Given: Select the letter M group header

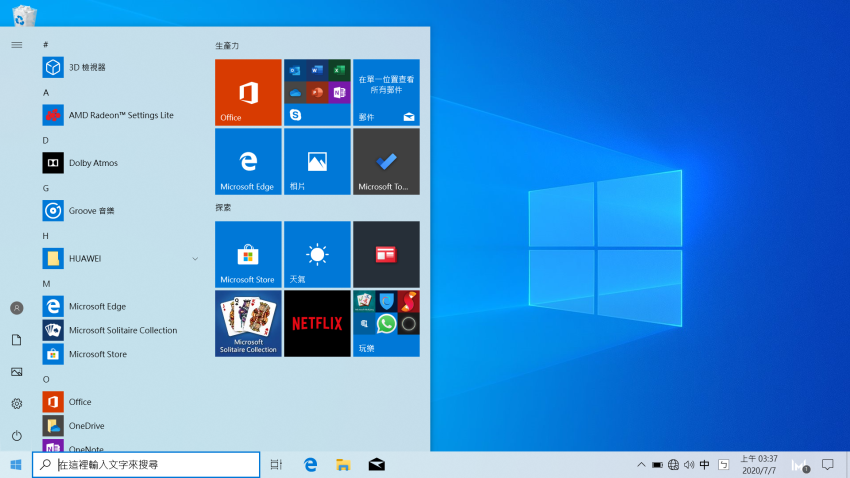Looking at the screenshot, I should (46, 284).
